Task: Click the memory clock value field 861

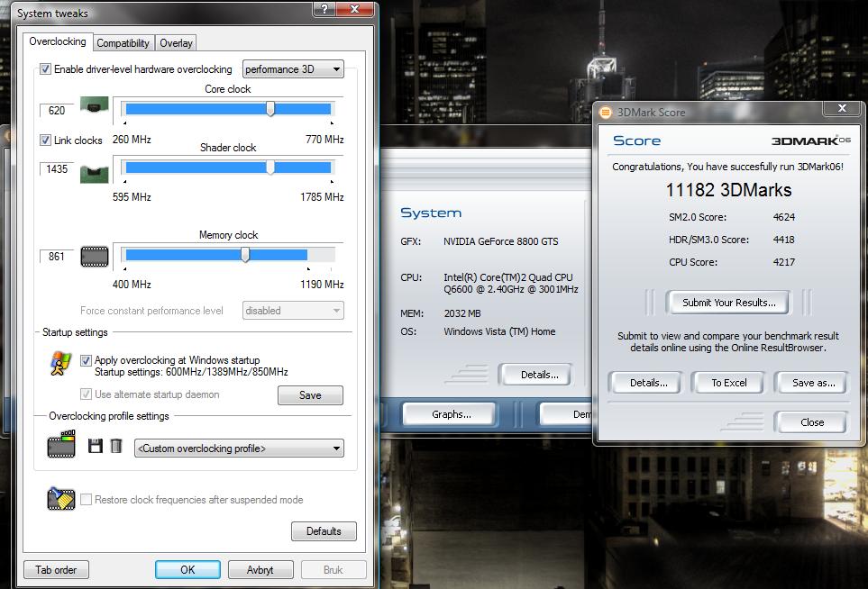Action: pyautogui.click(x=57, y=257)
